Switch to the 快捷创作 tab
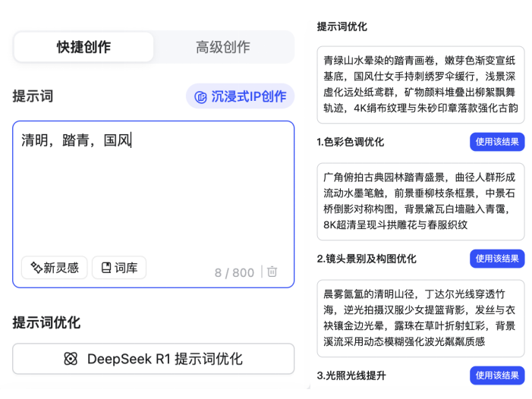This screenshot has width=532, height=399. pyautogui.click(x=83, y=47)
